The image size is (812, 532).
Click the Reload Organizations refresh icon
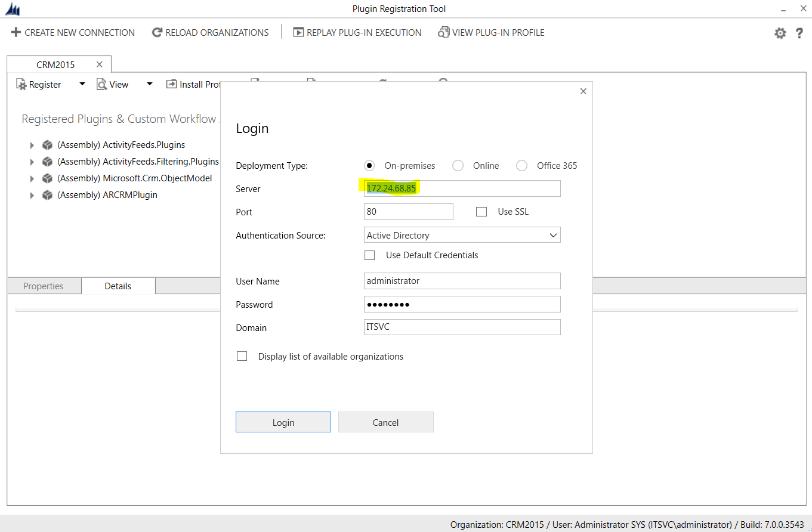(157, 32)
